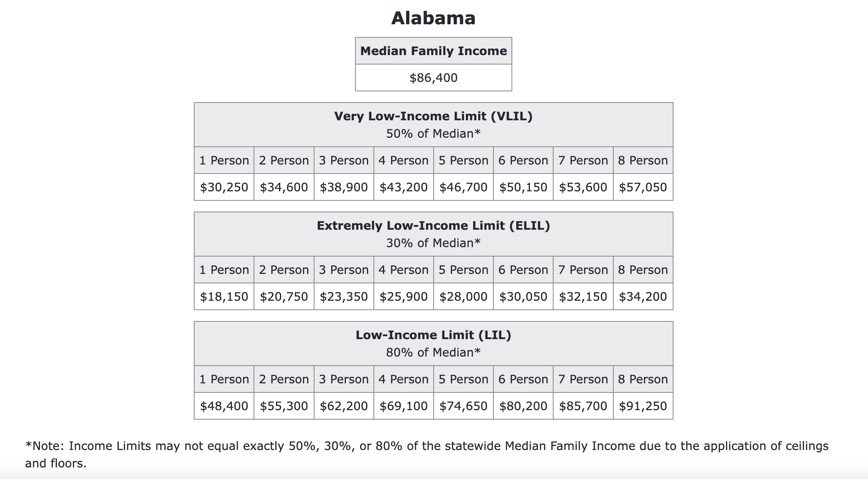Image resolution: width=868 pixels, height=479 pixels.
Task: Click the $43,200 four-person VLIL value
Action: coord(403,187)
